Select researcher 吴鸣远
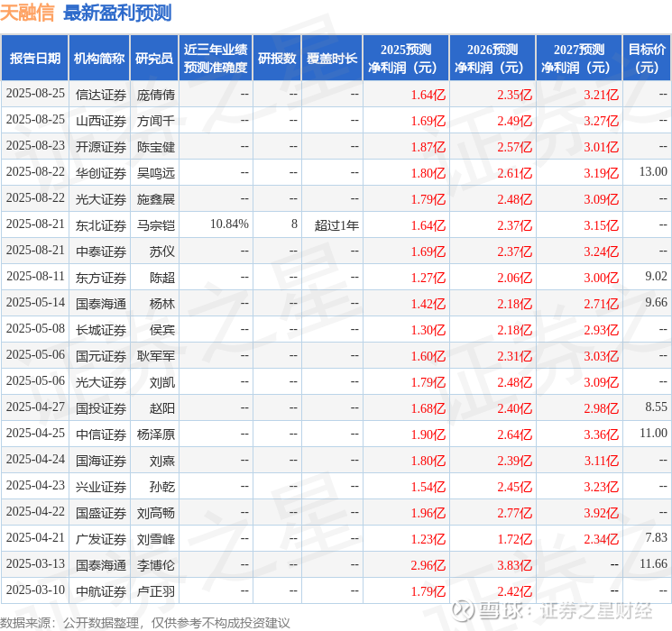This screenshot has width=672, height=631. pyautogui.click(x=155, y=173)
